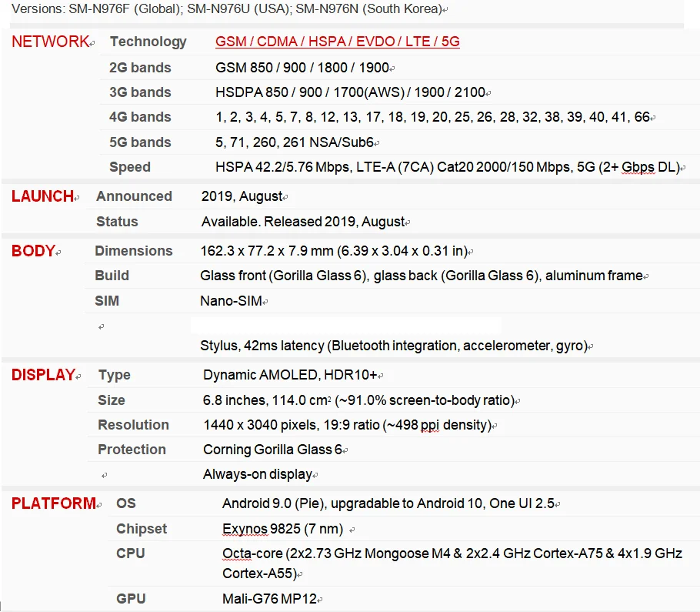Click the Stylus, 42ms latency text

(394, 346)
